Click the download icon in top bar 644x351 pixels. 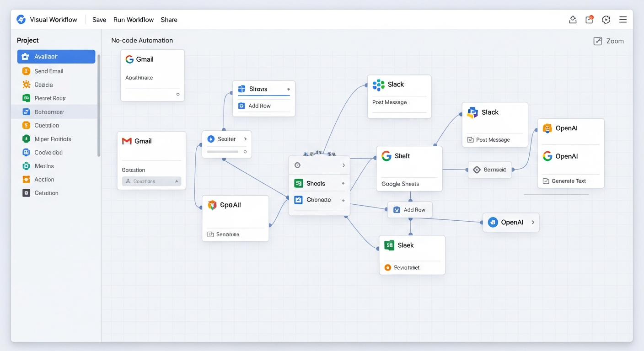(x=573, y=19)
